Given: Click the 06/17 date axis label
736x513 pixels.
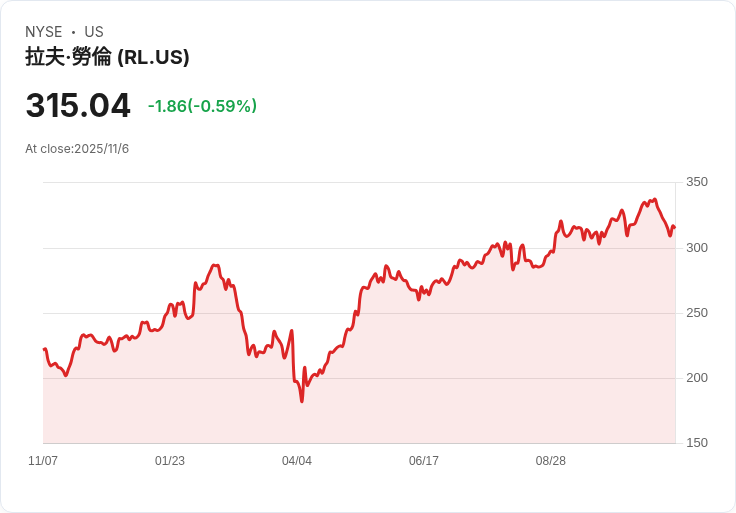Looking at the screenshot, I should point(424,461).
